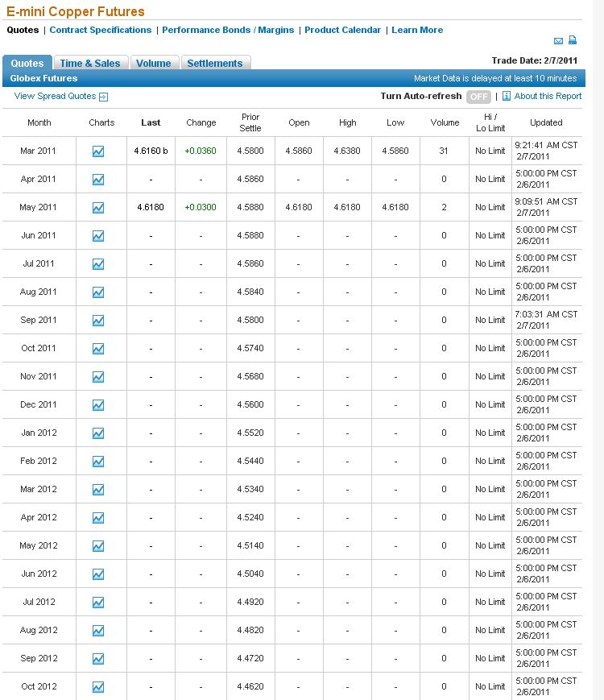Click the High value 4.6380
The image size is (604, 700).
point(347,151)
